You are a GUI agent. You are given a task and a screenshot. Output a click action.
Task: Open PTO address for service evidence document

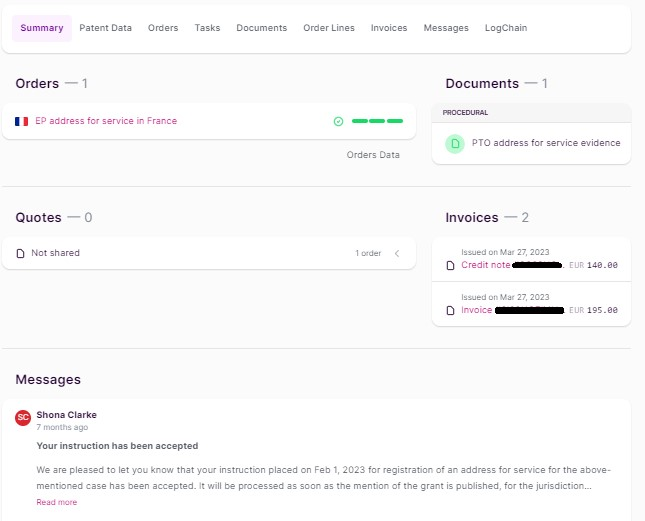546,143
